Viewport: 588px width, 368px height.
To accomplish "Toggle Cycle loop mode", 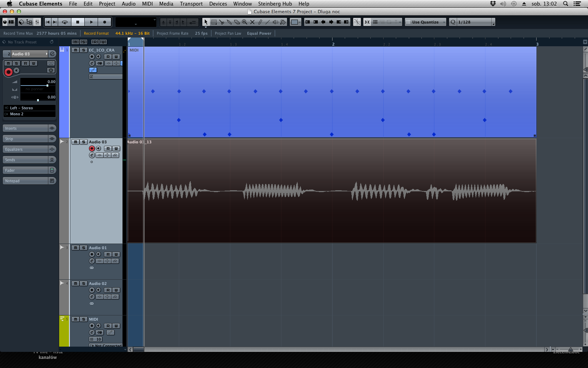I will coord(65,22).
